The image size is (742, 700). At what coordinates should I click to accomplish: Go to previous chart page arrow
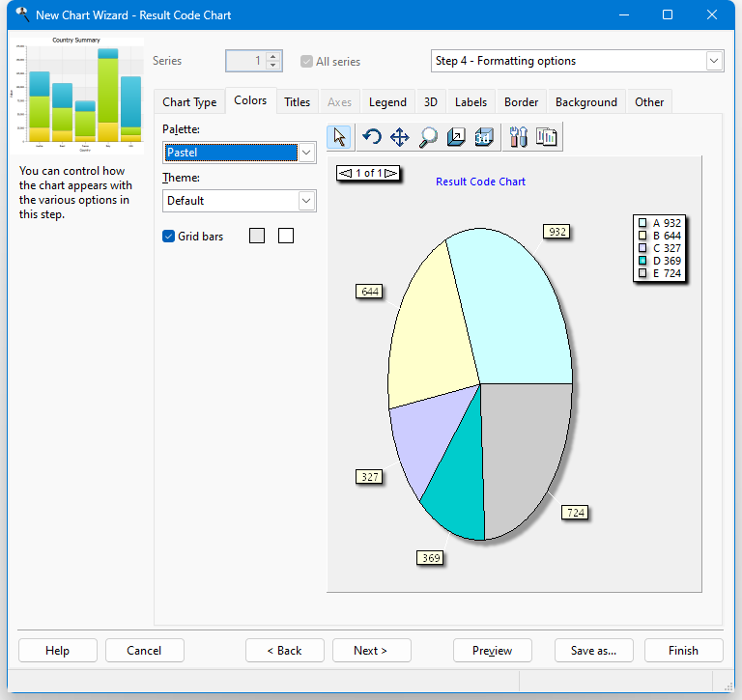(x=346, y=173)
